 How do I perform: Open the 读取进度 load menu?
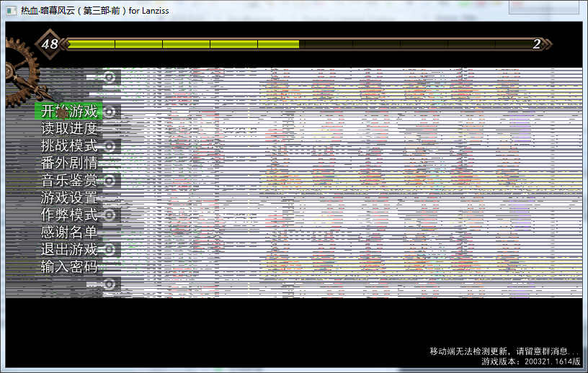[69, 129]
